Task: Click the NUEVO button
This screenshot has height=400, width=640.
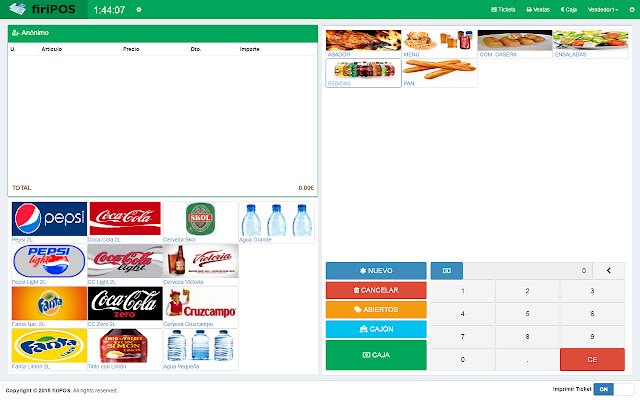Action: (x=376, y=271)
